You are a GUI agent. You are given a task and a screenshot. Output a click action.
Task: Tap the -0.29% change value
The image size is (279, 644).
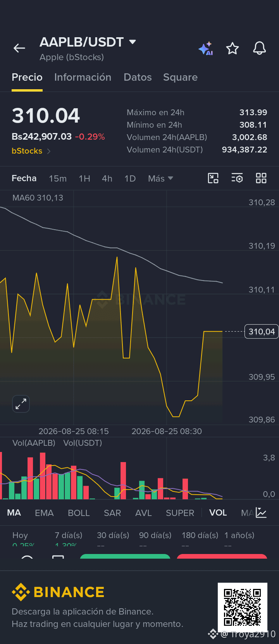coord(90,137)
